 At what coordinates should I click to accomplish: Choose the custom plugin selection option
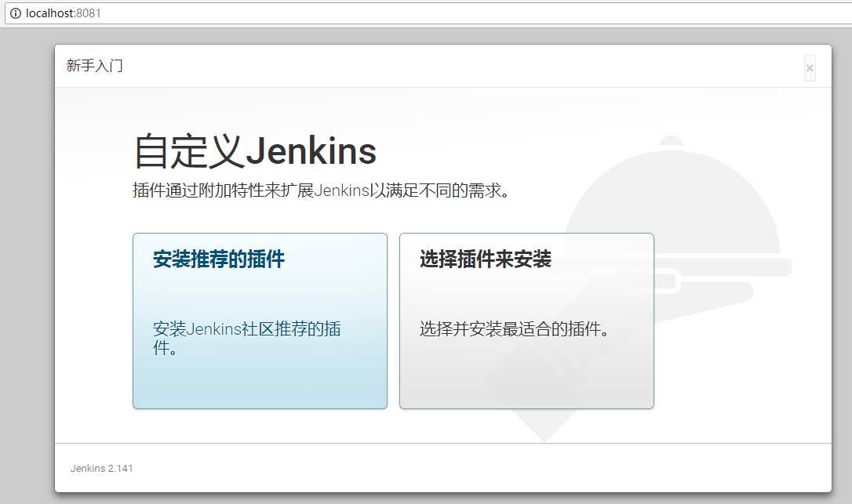(x=526, y=321)
